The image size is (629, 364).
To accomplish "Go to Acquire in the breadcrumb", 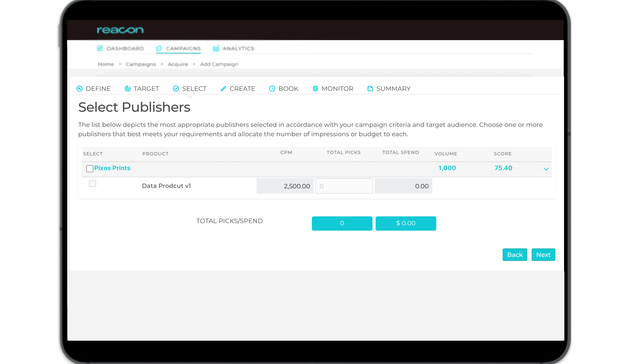I will 178,64.
